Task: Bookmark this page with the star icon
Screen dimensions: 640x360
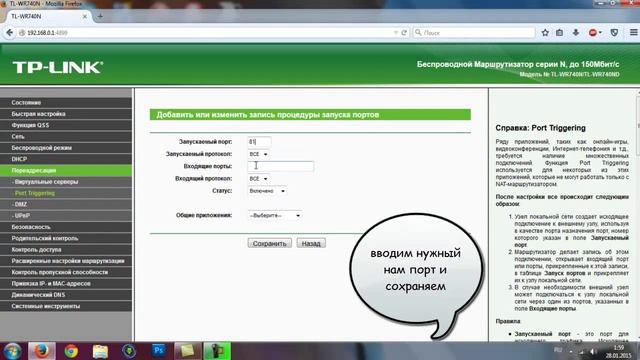Action: [545, 33]
